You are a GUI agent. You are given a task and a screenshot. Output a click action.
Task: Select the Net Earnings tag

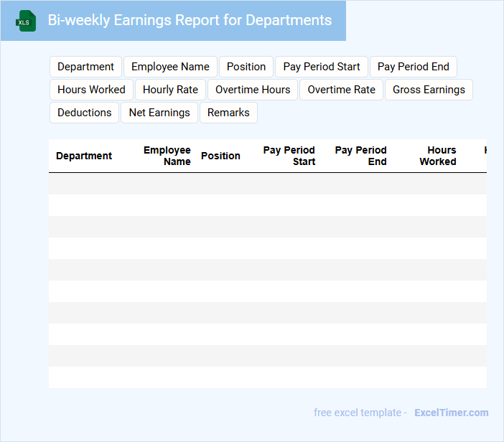(159, 113)
